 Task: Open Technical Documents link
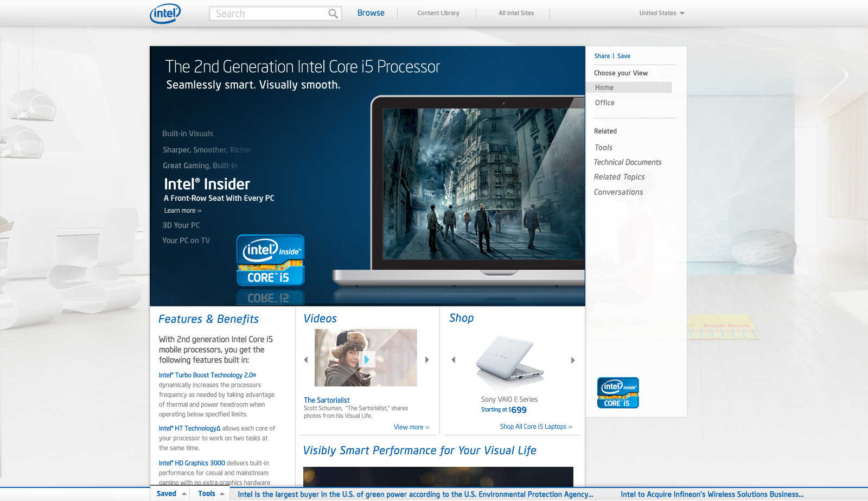(627, 162)
